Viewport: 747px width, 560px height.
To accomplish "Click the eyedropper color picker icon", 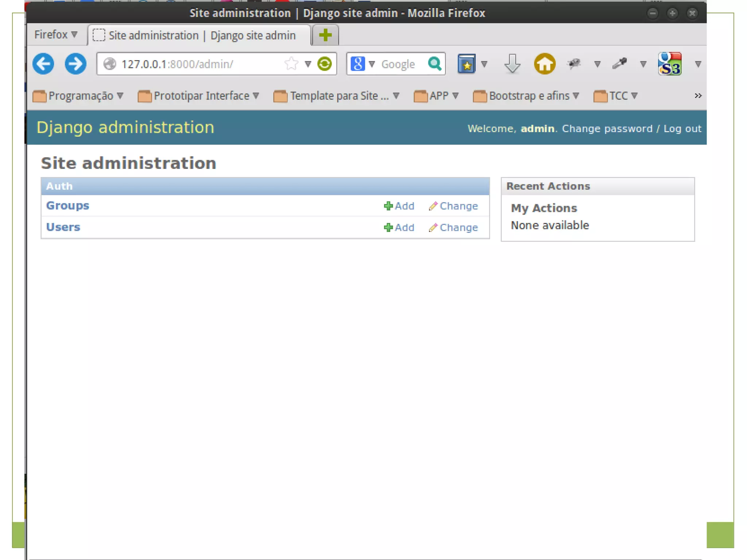I will [x=619, y=64].
